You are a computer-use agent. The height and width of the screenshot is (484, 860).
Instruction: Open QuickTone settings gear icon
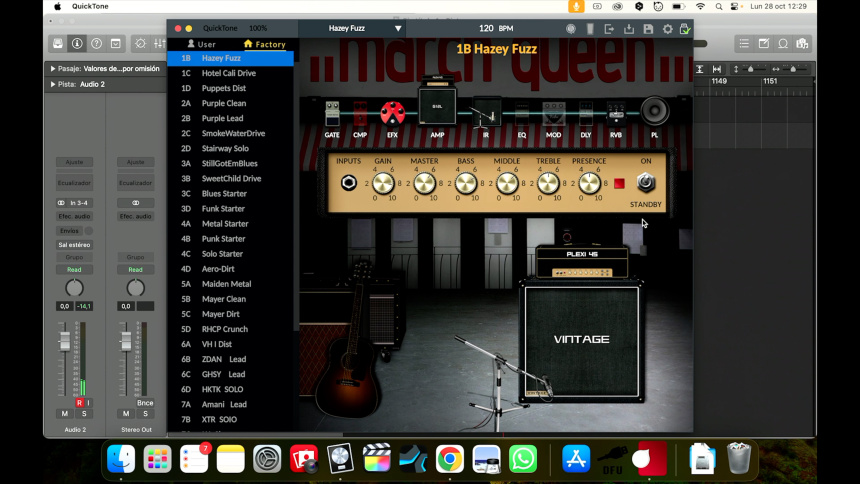[x=667, y=29]
